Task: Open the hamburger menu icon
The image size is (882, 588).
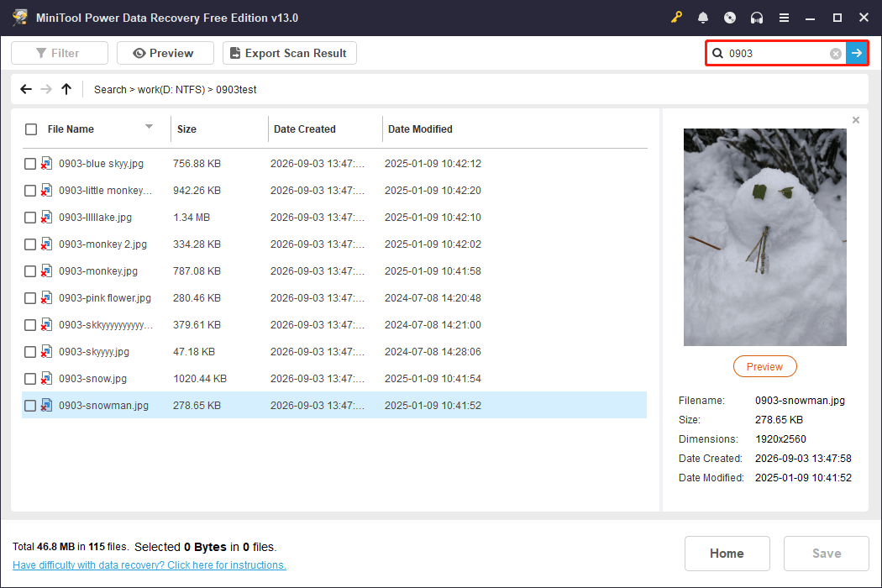Action: point(784,18)
